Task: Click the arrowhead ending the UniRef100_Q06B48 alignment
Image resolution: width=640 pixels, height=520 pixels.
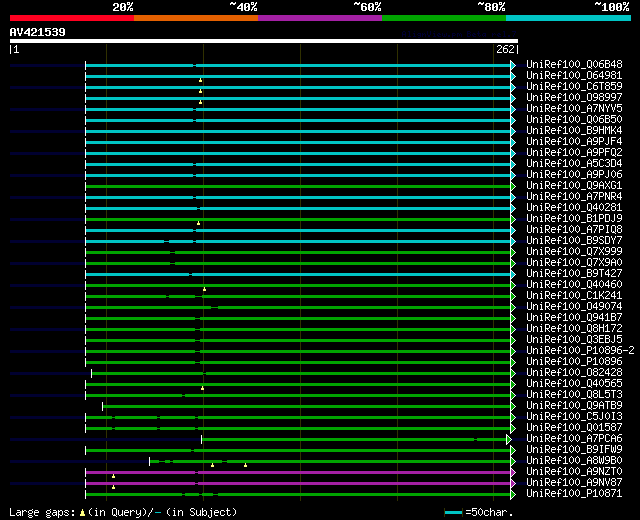Action: pos(513,65)
